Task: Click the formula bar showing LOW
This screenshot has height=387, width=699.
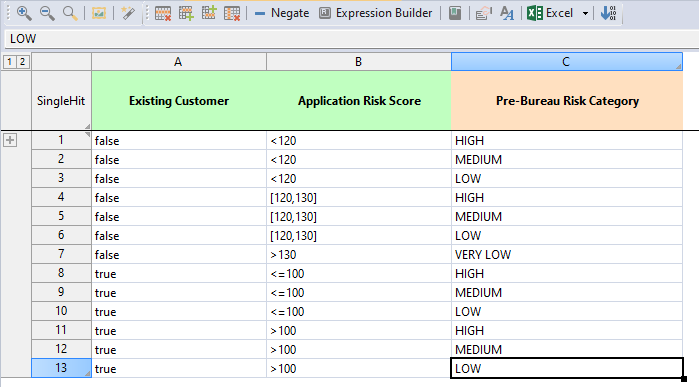Action: [352, 39]
